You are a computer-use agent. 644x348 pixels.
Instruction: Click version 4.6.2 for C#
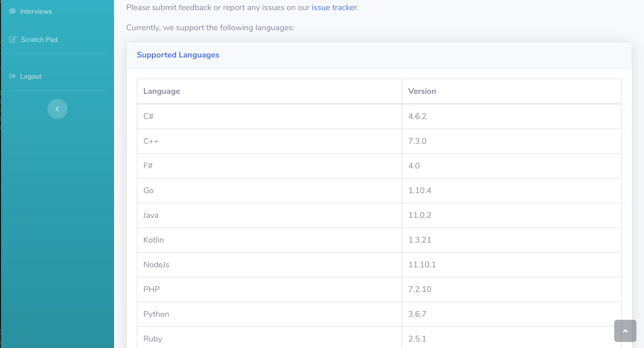512,117
